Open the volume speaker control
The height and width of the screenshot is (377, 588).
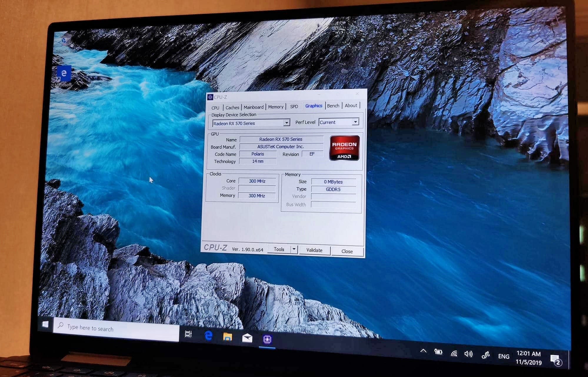pyautogui.click(x=469, y=354)
